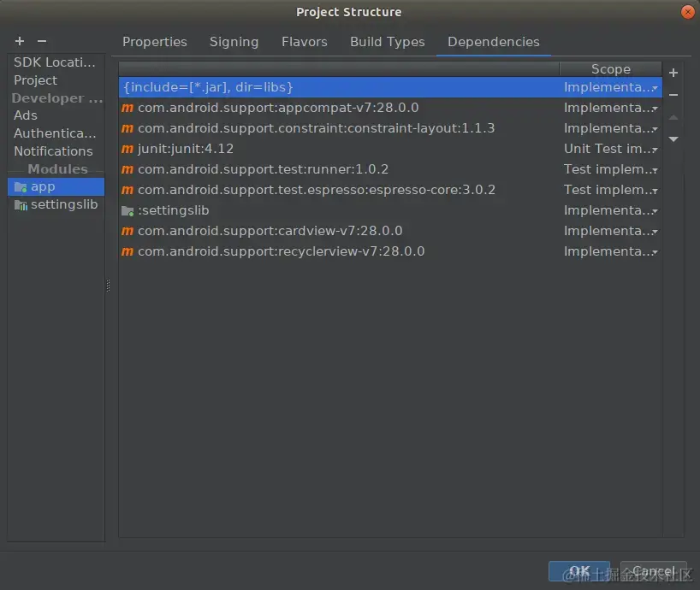Viewport: 700px width, 590px height.
Task: Move dependency down with the down arrow
Action: pos(673,139)
